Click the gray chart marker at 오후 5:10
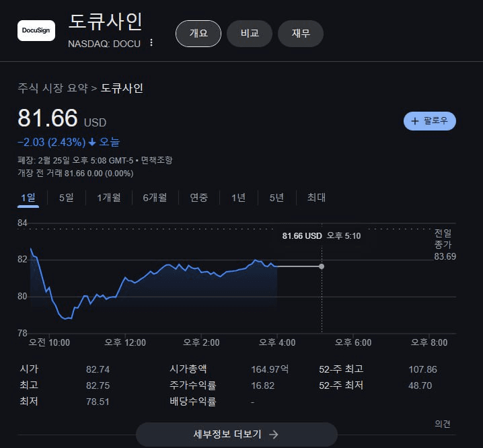The image size is (483, 448). (322, 266)
